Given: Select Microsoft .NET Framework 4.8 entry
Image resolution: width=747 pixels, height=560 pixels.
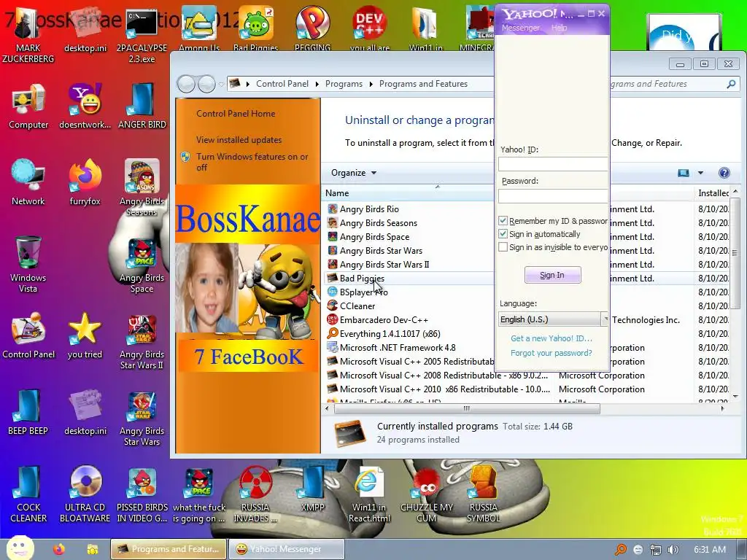Looking at the screenshot, I should click(x=398, y=348).
